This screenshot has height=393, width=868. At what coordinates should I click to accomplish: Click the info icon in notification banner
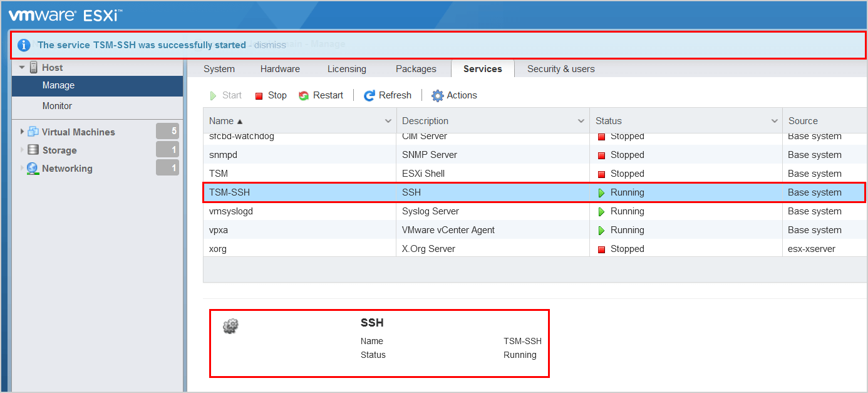click(24, 45)
